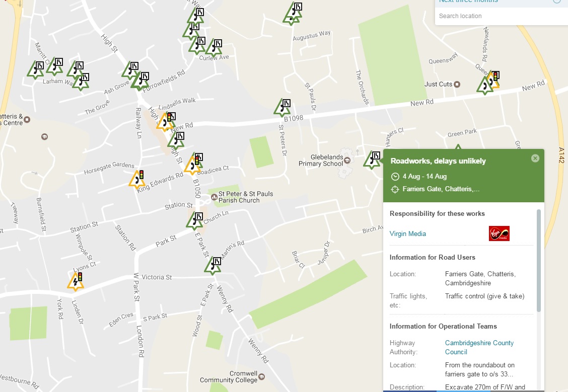Image resolution: width=568 pixels, height=392 pixels.
Task: Select Glebelands Primary School place pin
Action: (347, 161)
